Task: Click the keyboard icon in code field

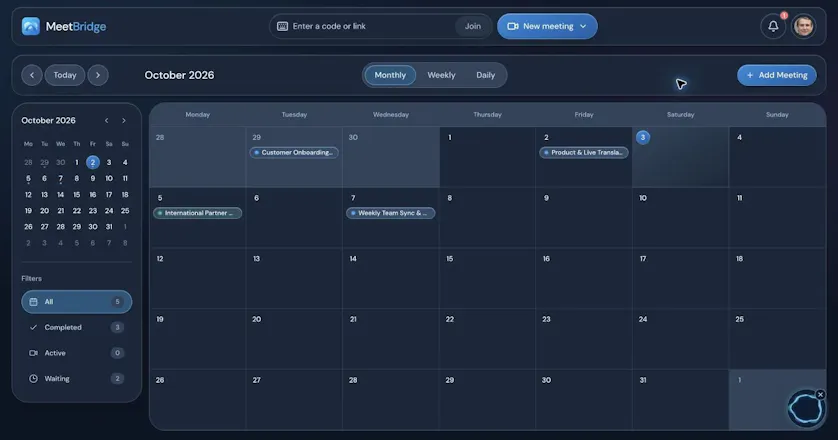Action: point(282,26)
